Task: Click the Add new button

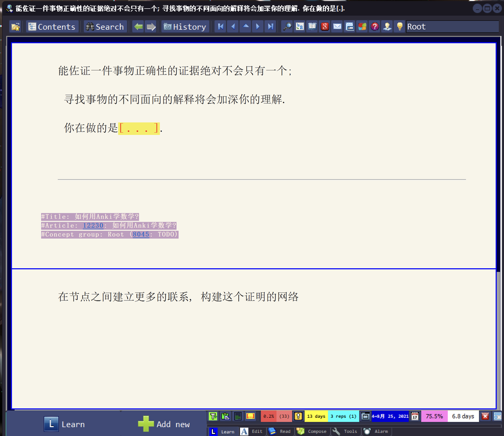Action: point(164,424)
